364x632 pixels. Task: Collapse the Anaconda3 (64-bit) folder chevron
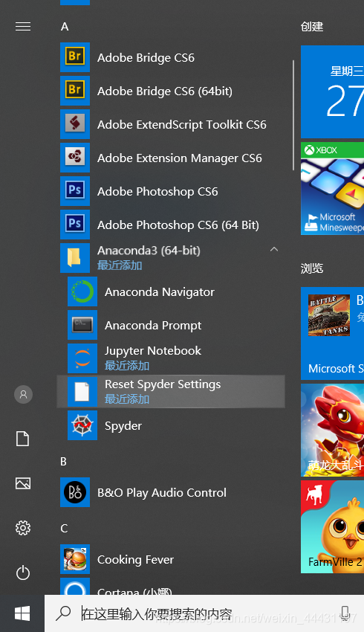click(274, 250)
